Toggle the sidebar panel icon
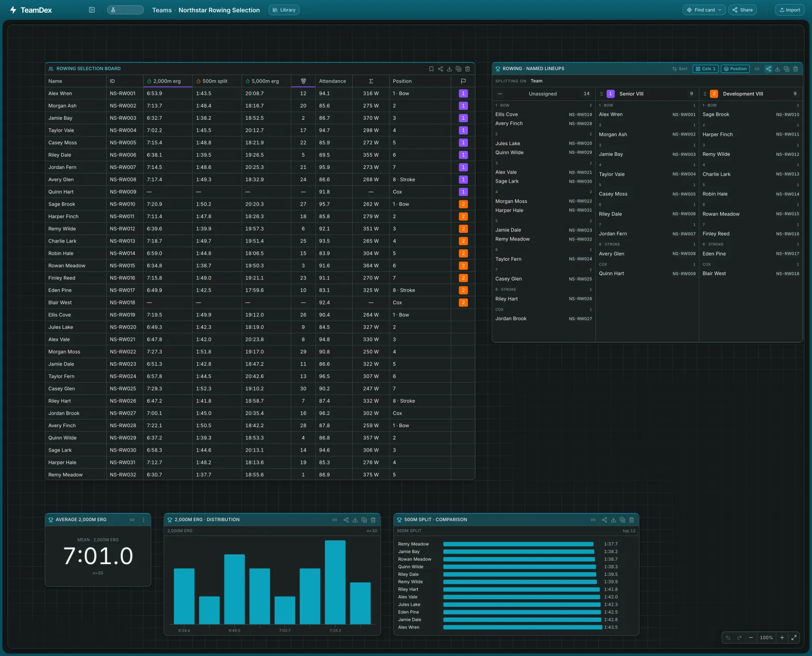The width and height of the screenshot is (812, 656). point(92,10)
